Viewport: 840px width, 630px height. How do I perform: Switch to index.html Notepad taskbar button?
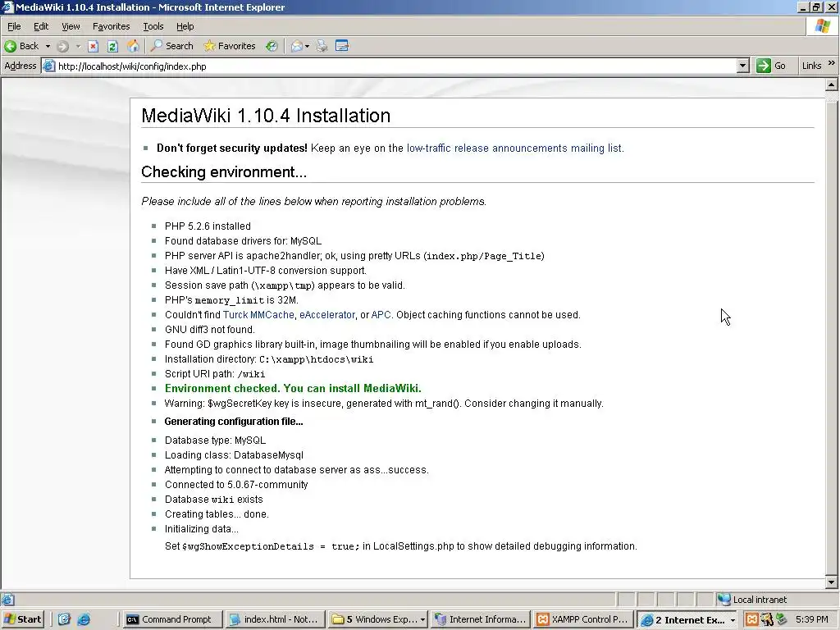pos(275,620)
